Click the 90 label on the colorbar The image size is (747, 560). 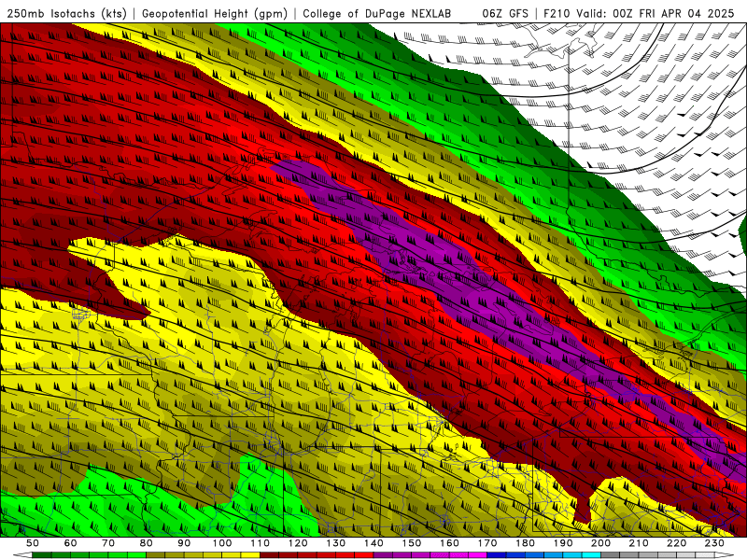[x=184, y=543]
